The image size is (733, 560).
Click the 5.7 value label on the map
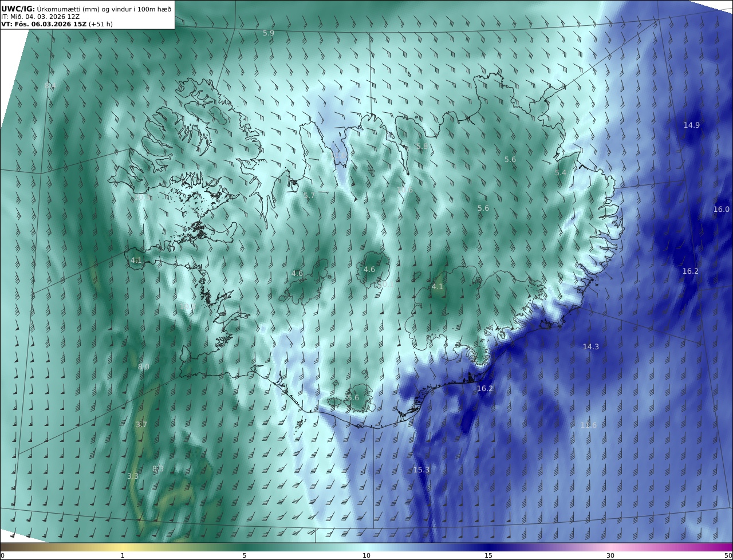click(309, 196)
